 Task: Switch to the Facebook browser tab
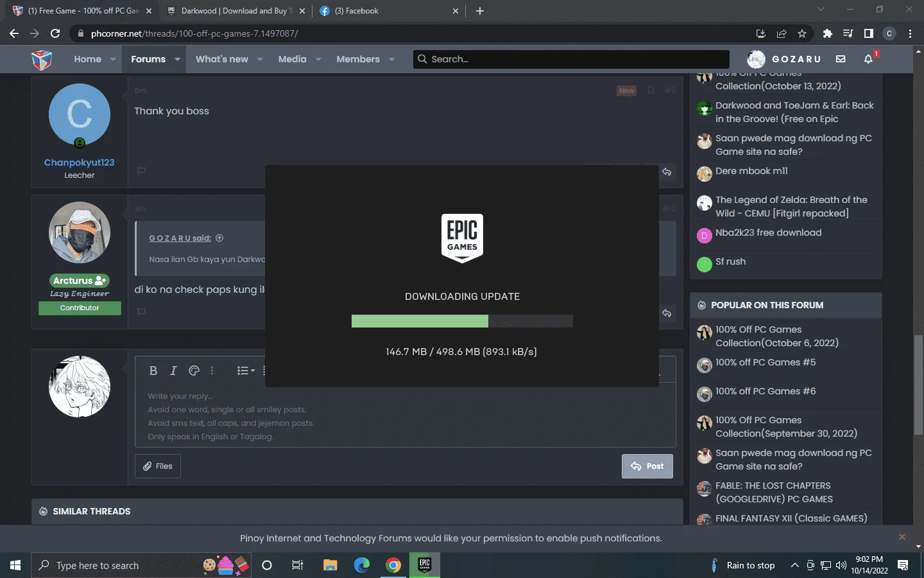click(x=389, y=11)
